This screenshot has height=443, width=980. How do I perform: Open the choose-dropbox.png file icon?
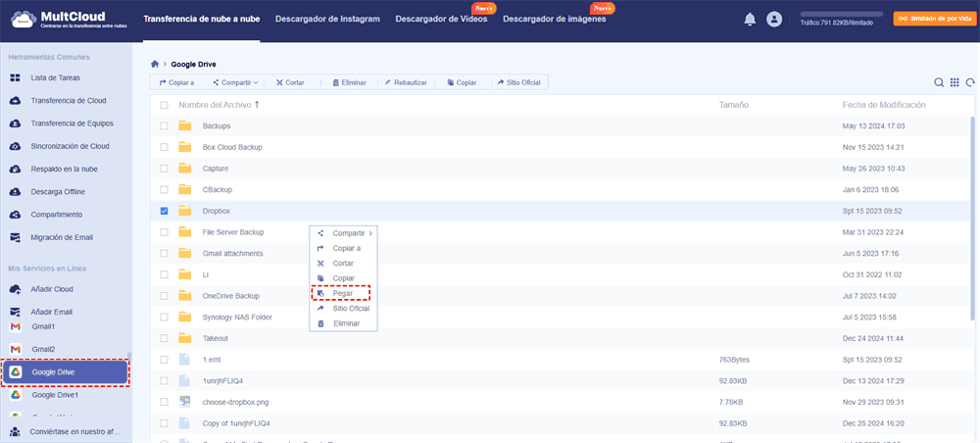tap(184, 401)
